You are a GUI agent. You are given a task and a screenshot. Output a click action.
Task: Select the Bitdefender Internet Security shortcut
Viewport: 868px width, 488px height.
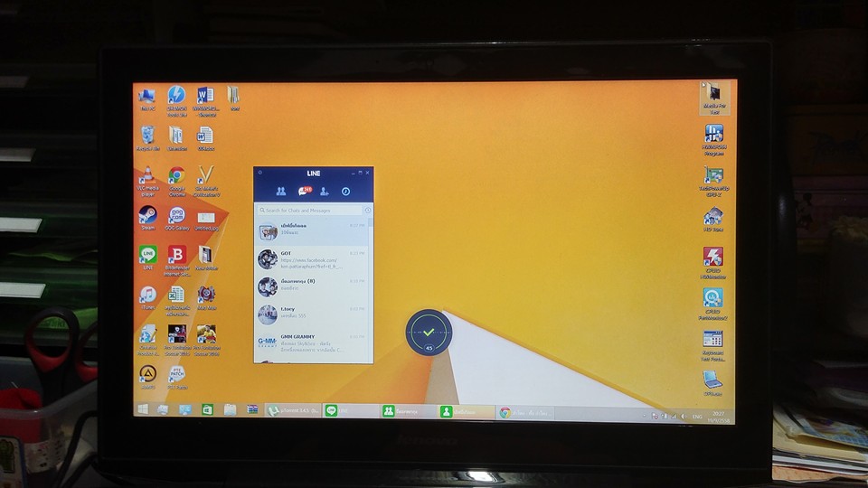(x=177, y=260)
